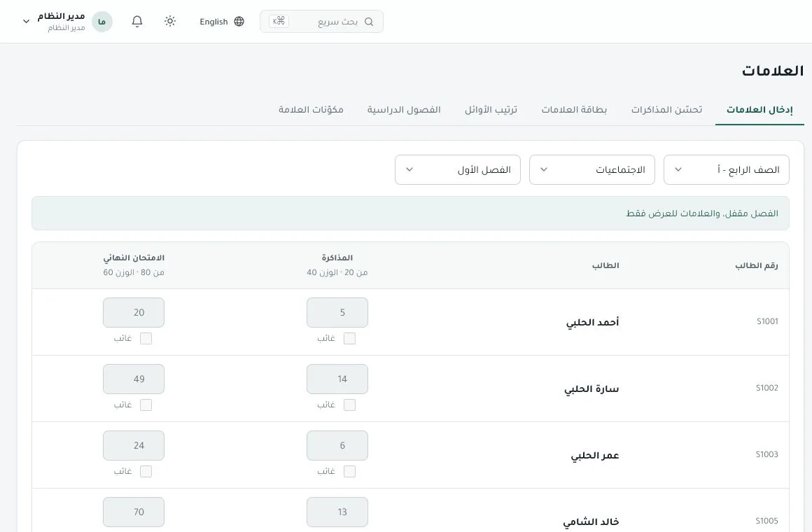Click سارة الحلبي's المذاكرة mark field 14
Viewport: 812px width, 532px height.
coord(337,379)
